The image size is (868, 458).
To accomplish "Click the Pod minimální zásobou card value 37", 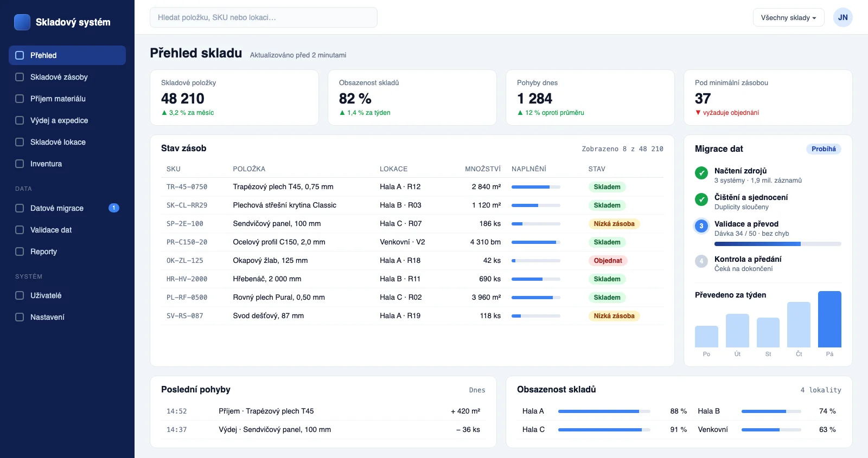I will pos(703,99).
